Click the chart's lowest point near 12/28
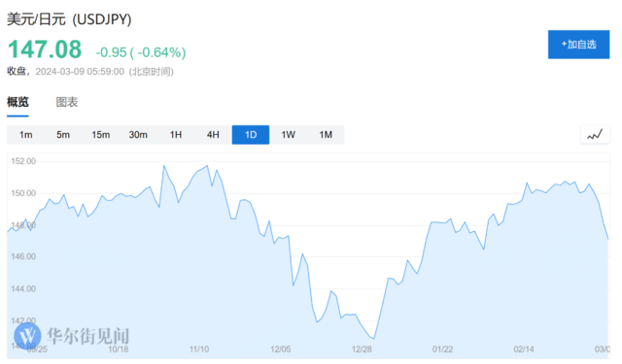Image resolution: width=622 pixels, height=364 pixels. tap(373, 338)
